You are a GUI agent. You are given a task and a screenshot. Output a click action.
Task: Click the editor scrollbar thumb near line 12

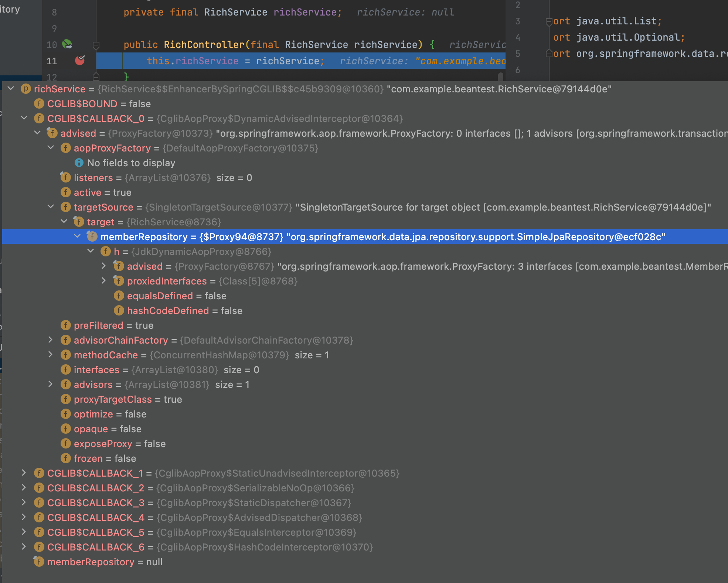point(501,76)
